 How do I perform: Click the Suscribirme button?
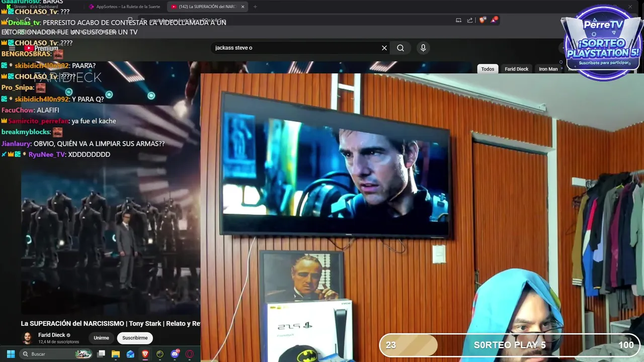(135, 338)
